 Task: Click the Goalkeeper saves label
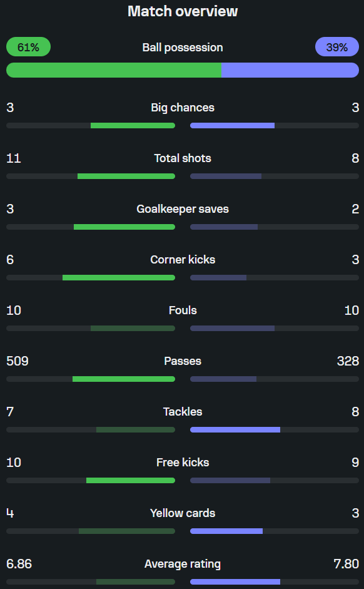[x=183, y=209]
